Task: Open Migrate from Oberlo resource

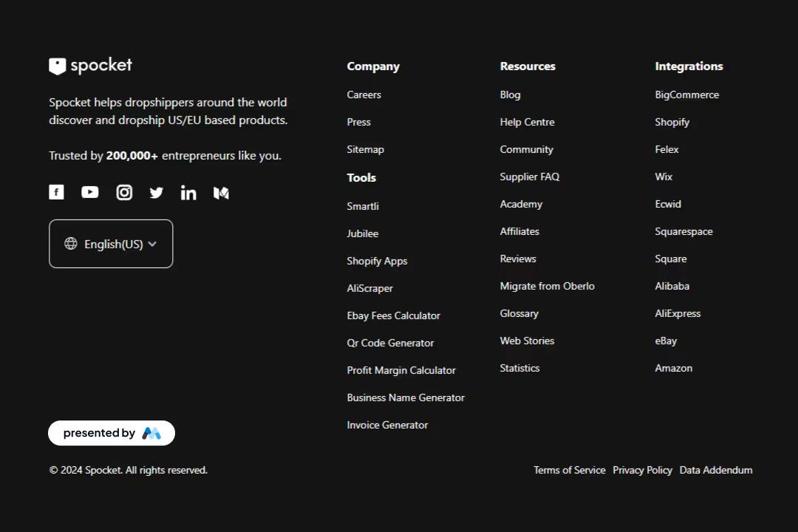Action: pyautogui.click(x=547, y=286)
